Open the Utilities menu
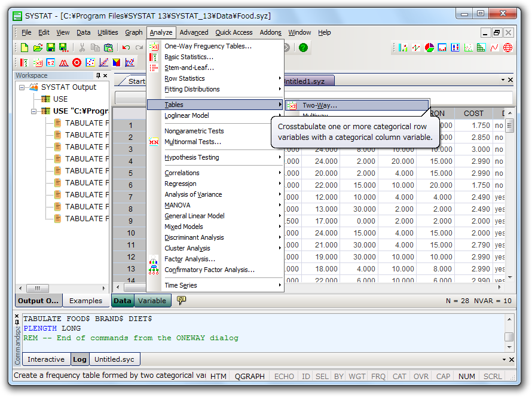Screen dimensions: 532x397 [108, 32]
